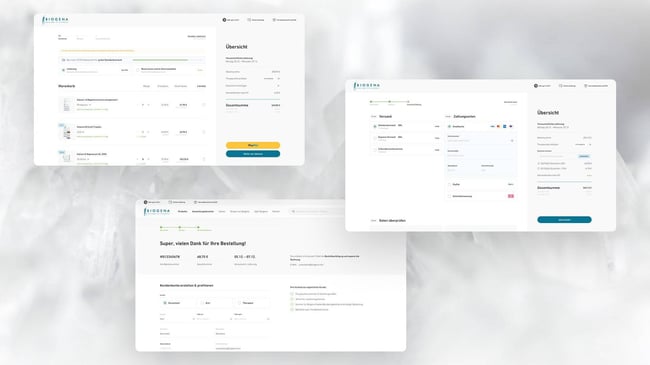The height and width of the screenshot is (365, 650).
Task: Open Anwendungsbereiche menu in confirmation window
Action: [x=203, y=212]
